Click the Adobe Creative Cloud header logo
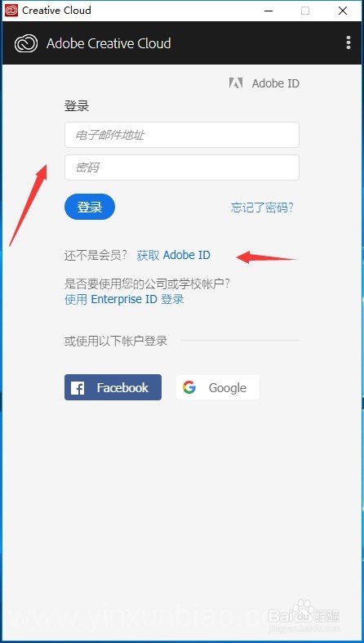 [26, 43]
